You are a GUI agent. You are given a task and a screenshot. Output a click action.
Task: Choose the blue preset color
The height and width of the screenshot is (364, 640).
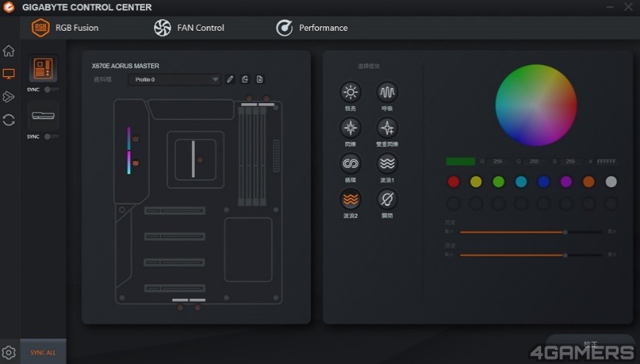543,182
